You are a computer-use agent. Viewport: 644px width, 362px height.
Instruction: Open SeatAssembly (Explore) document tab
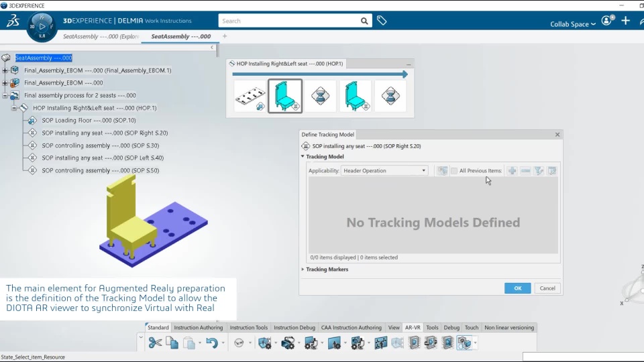pos(101,36)
